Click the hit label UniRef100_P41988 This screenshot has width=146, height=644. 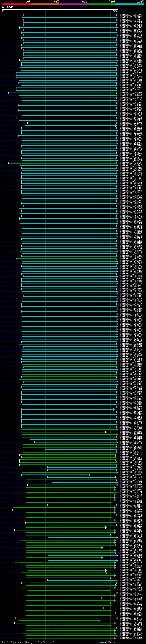[131, 170]
